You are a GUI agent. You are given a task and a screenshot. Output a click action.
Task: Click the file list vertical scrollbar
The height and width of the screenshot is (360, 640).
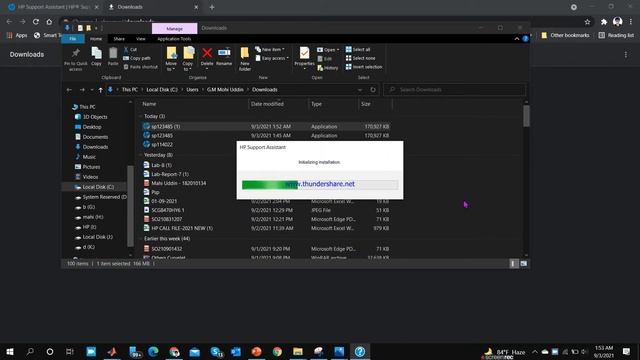click(526, 116)
